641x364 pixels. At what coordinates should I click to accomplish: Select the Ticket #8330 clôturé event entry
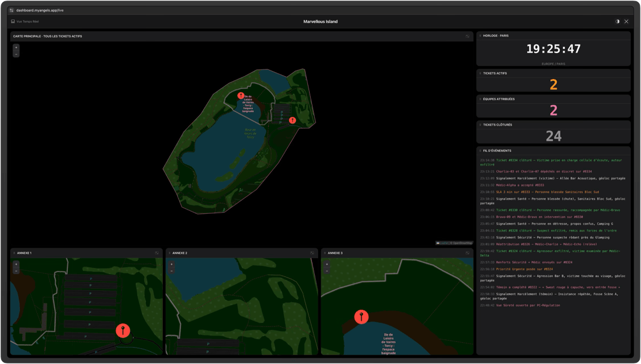click(550, 210)
